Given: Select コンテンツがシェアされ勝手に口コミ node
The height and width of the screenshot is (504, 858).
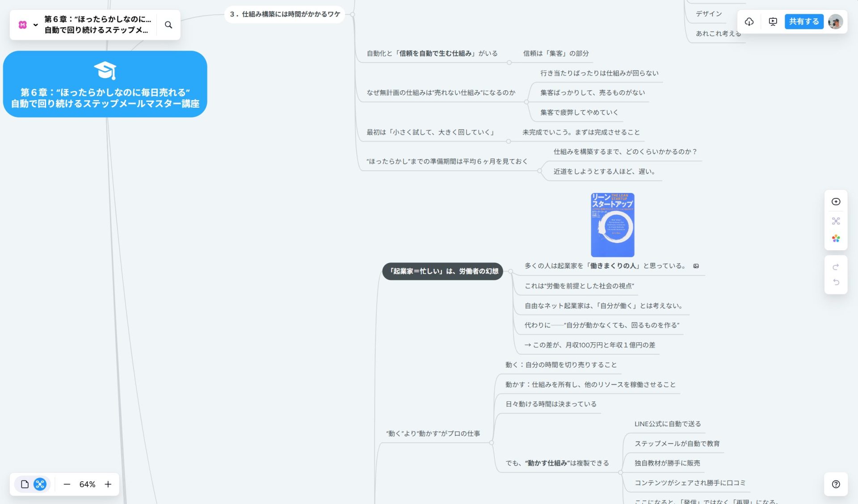Looking at the screenshot, I should [x=690, y=483].
